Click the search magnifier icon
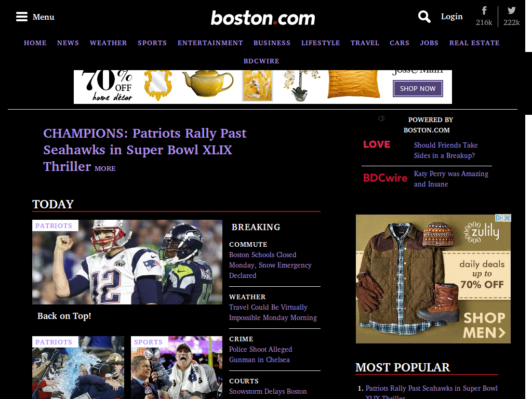The image size is (532, 399). pos(424,16)
